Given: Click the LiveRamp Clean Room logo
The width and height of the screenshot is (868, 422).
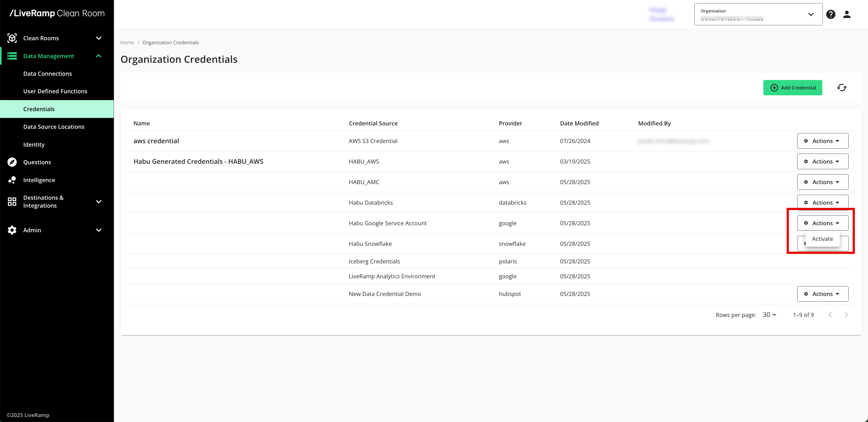Looking at the screenshot, I should coord(57,14).
